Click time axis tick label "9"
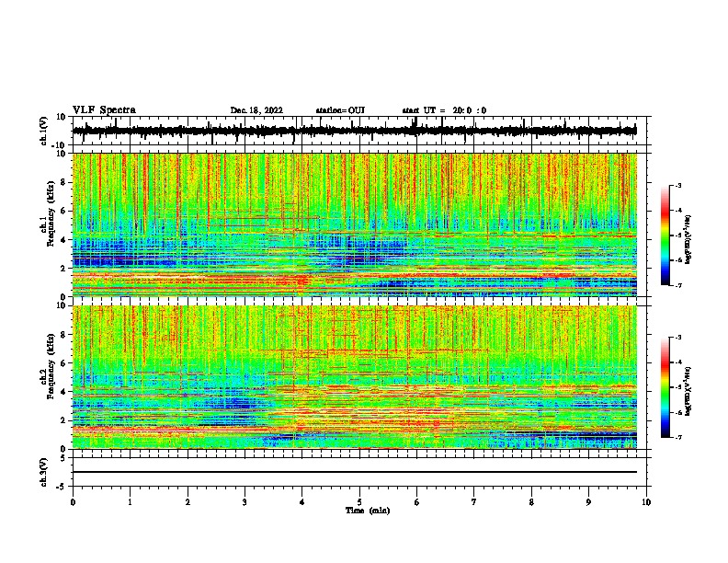The height and width of the screenshot is (563, 728). pos(588,502)
